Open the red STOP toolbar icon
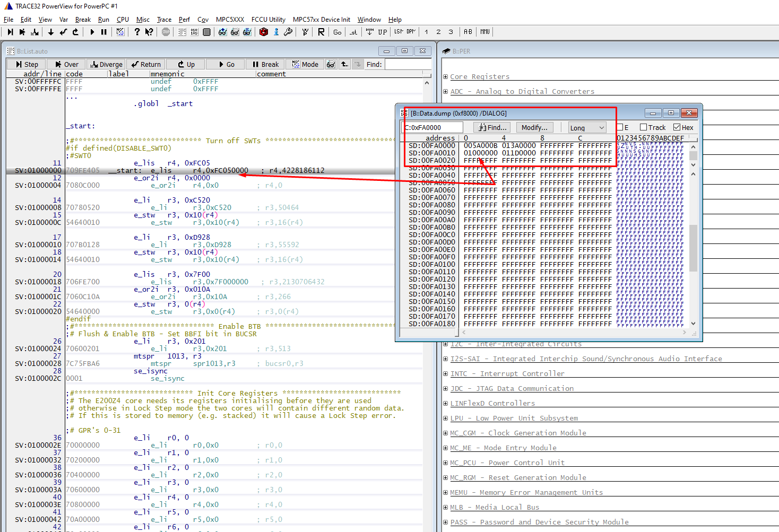This screenshot has height=532, width=779. (x=166, y=32)
